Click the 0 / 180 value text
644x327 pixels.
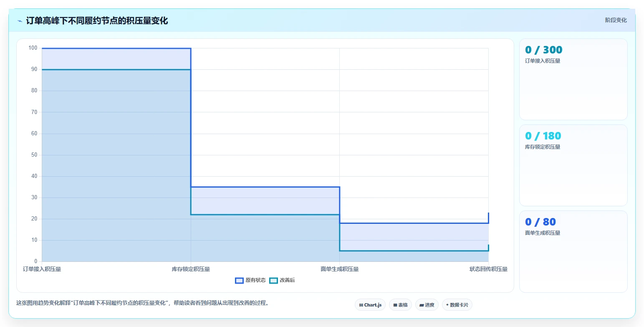click(x=543, y=136)
